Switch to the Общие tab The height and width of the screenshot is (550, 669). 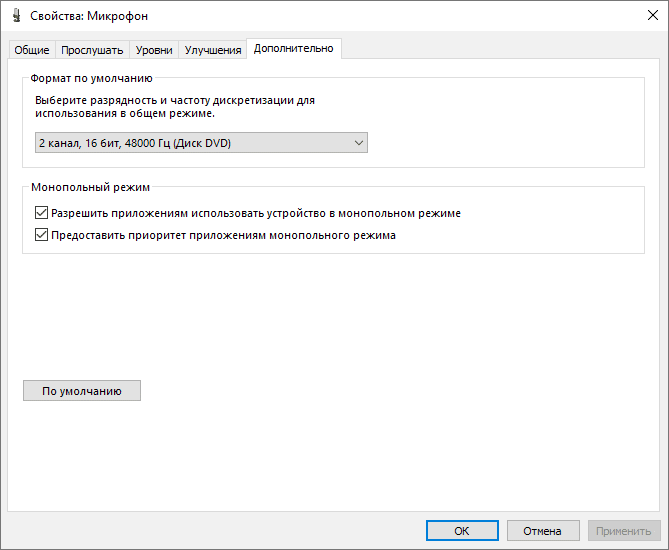point(31,50)
